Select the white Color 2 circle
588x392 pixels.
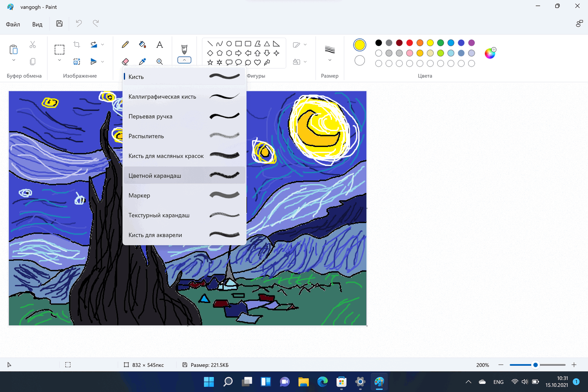(359, 60)
